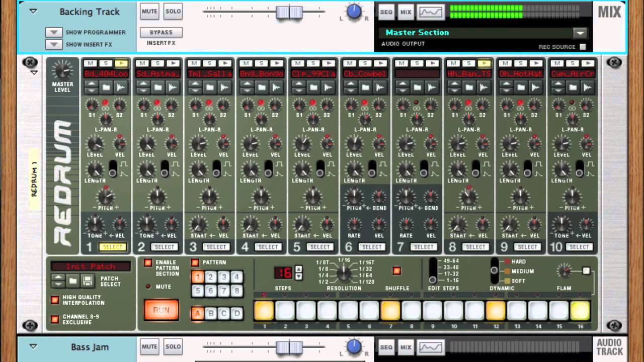Step sample on channel 10 arrows

point(558,87)
